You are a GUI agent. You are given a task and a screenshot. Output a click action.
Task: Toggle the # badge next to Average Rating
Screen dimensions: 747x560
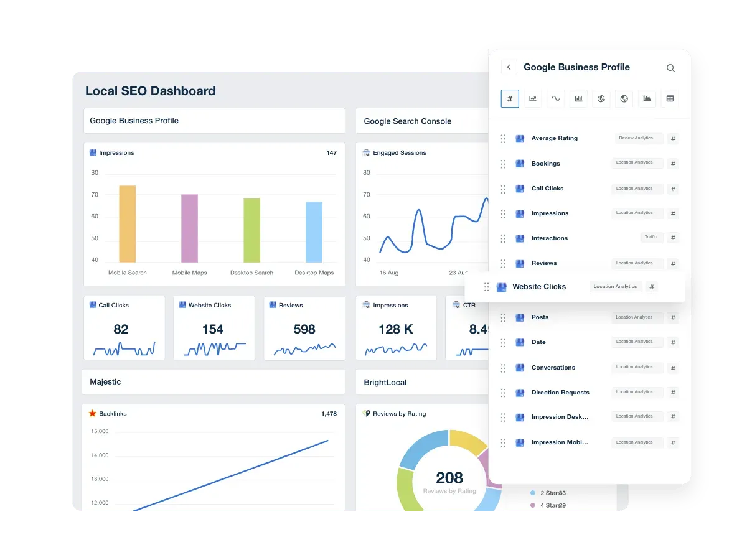tap(673, 139)
